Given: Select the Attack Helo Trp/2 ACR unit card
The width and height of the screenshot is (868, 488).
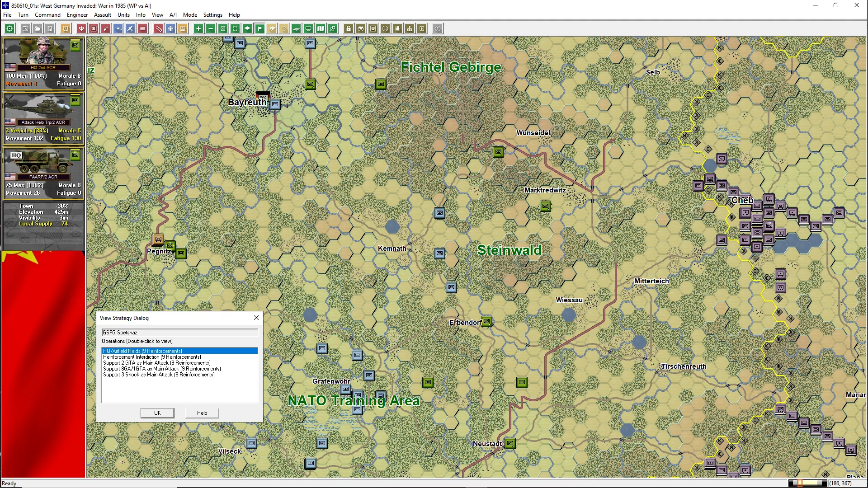Looking at the screenshot, I should click(43, 118).
